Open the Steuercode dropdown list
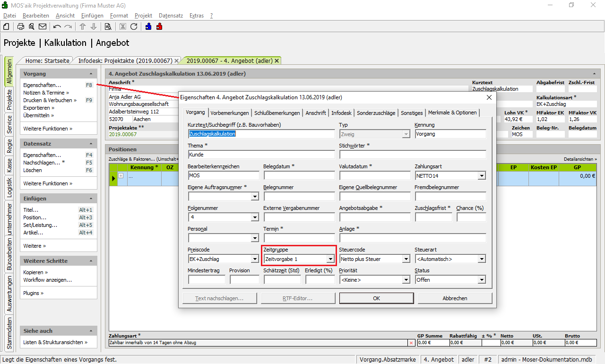The height and width of the screenshot is (364, 605). (406, 259)
